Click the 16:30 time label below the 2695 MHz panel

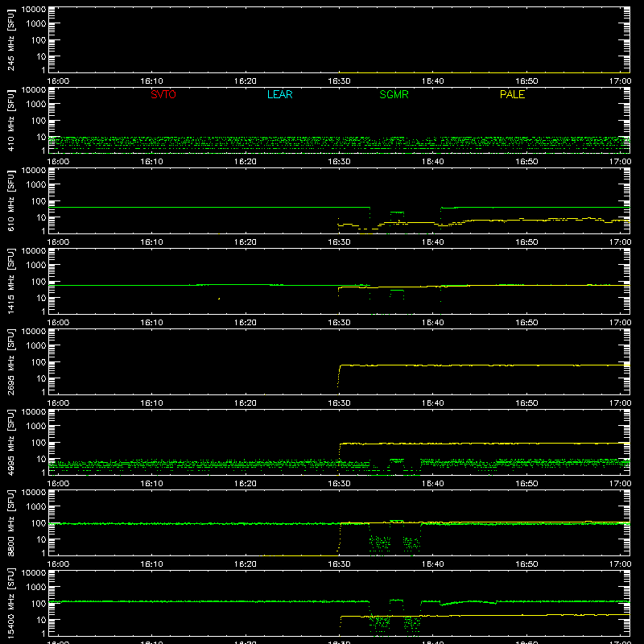339,403
